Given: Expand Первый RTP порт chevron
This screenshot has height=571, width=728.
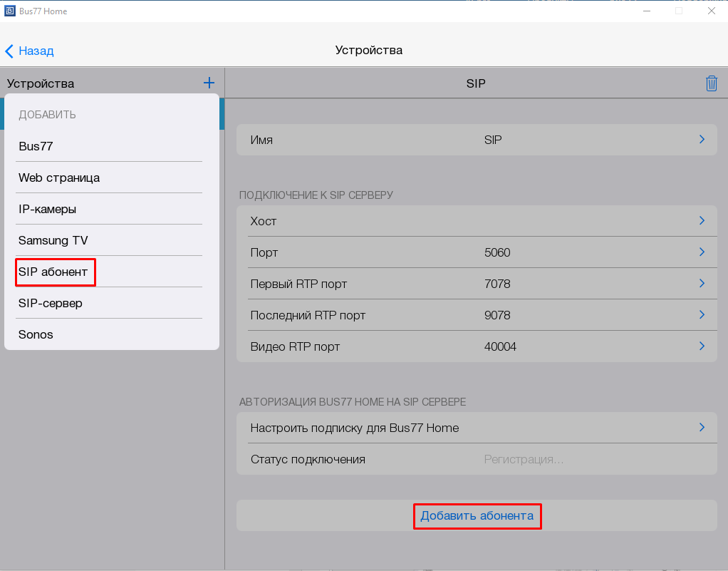Looking at the screenshot, I should point(702,284).
